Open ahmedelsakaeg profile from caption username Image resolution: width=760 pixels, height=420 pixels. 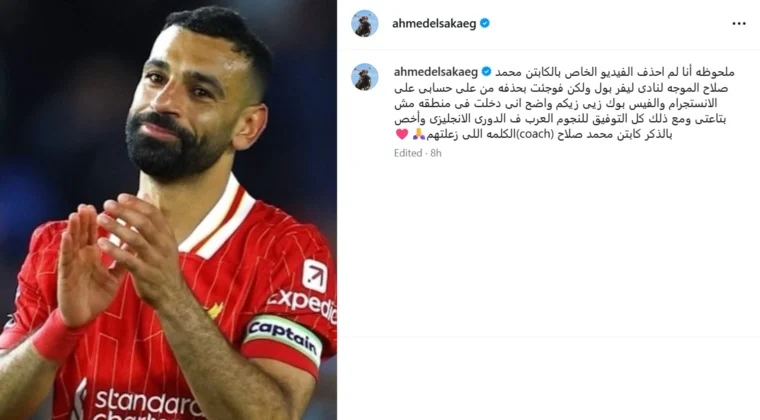pyautogui.click(x=436, y=72)
